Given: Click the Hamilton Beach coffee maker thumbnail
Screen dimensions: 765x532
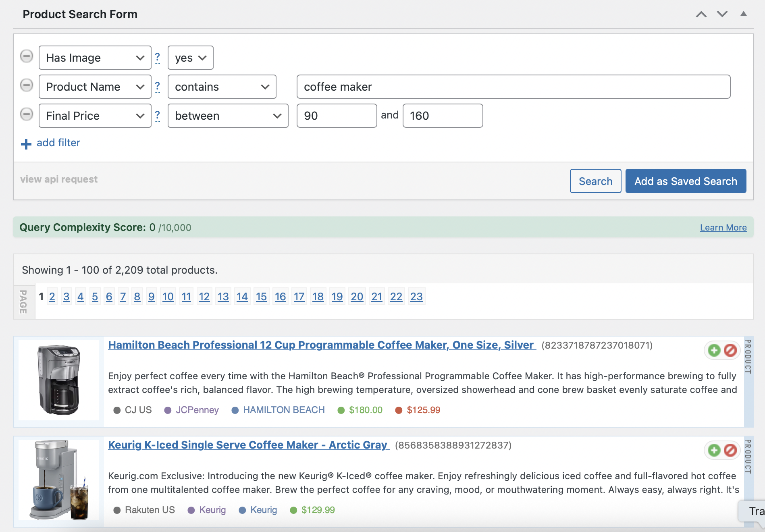Looking at the screenshot, I should click(x=59, y=380).
